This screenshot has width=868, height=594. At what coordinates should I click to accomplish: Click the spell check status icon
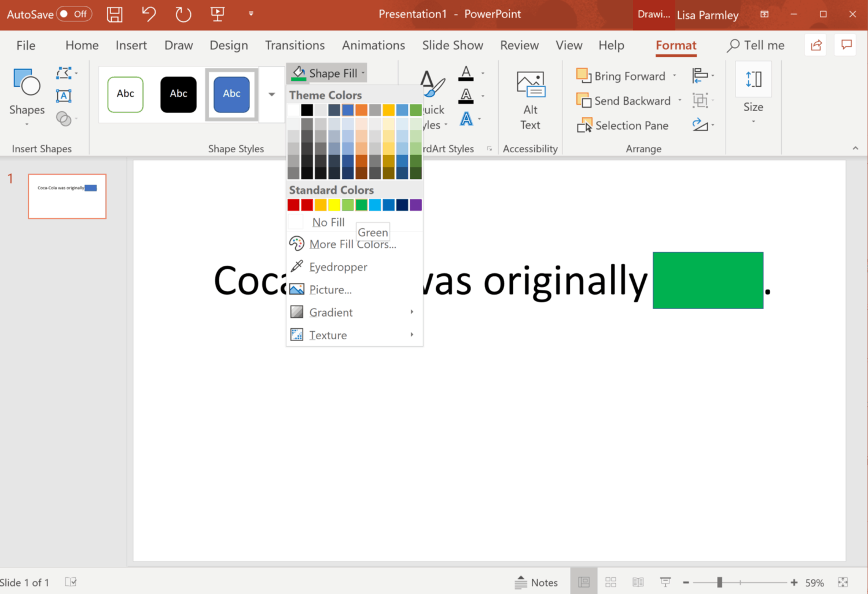(x=71, y=582)
